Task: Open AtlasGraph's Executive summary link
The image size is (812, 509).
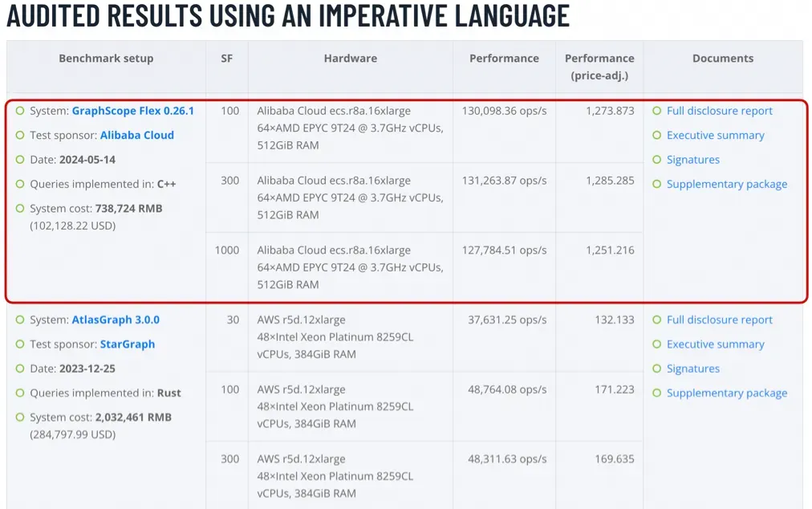Action: tap(715, 344)
